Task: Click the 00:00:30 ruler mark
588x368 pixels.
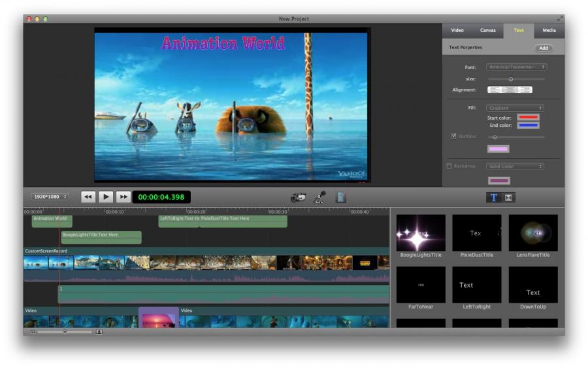Action: point(278,212)
